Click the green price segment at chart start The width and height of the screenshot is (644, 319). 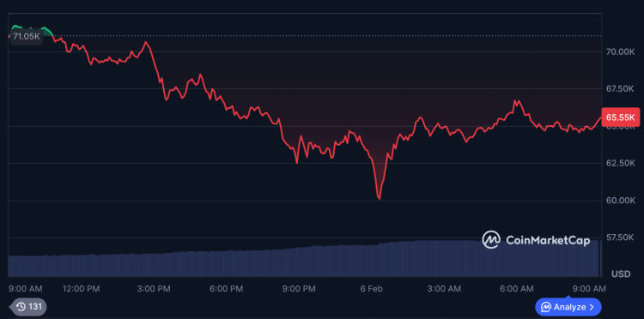coord(31,30)
